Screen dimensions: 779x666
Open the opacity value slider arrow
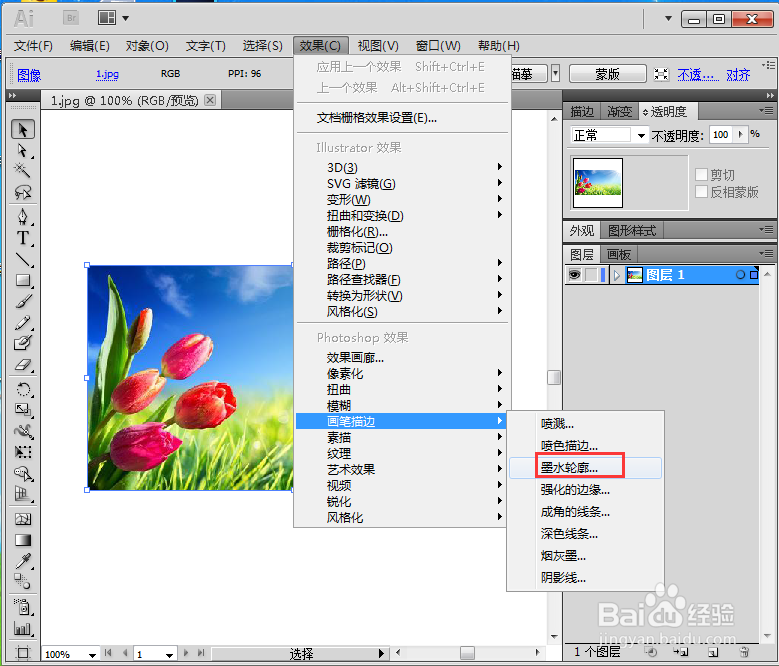pyautogui.click(x=741, y=135)
